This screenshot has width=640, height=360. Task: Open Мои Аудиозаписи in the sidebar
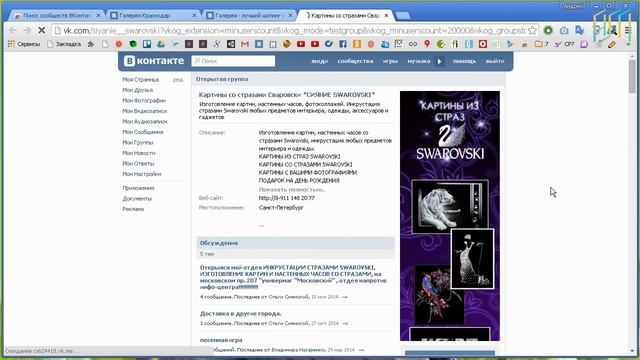(144, 122)
